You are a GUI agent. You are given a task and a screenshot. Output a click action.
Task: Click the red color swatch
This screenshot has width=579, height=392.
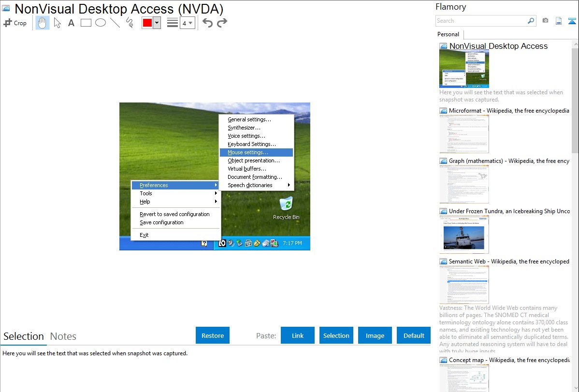pyautogui.click(x=147, y=23)
